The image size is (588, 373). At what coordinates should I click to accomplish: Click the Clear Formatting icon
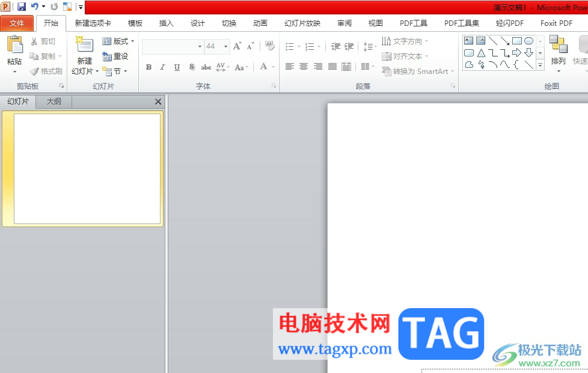(269, 46)
